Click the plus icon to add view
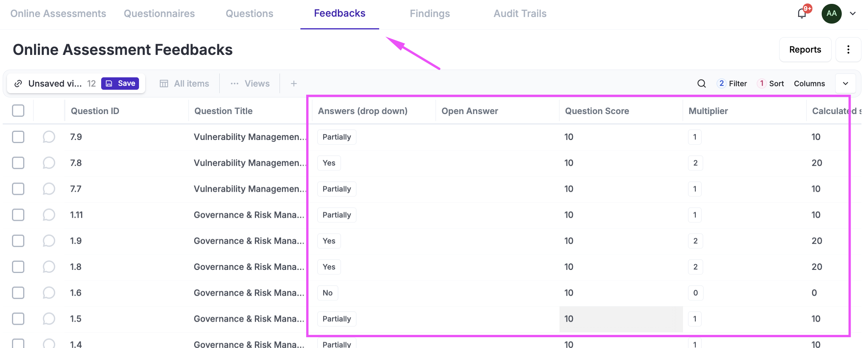This screenshot has width=868, height=348. 293,84
